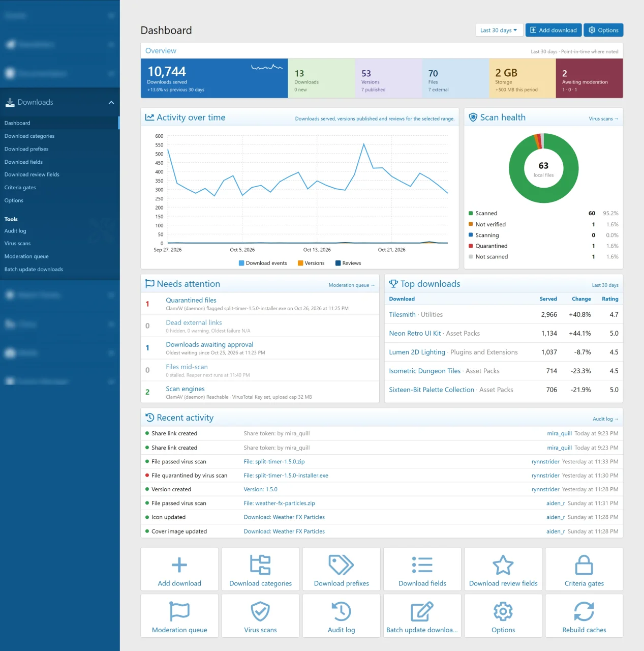644x651 pixels.
Task: Toggle Reviews legend swatch in chart
Action: click(x=338, y=263)
